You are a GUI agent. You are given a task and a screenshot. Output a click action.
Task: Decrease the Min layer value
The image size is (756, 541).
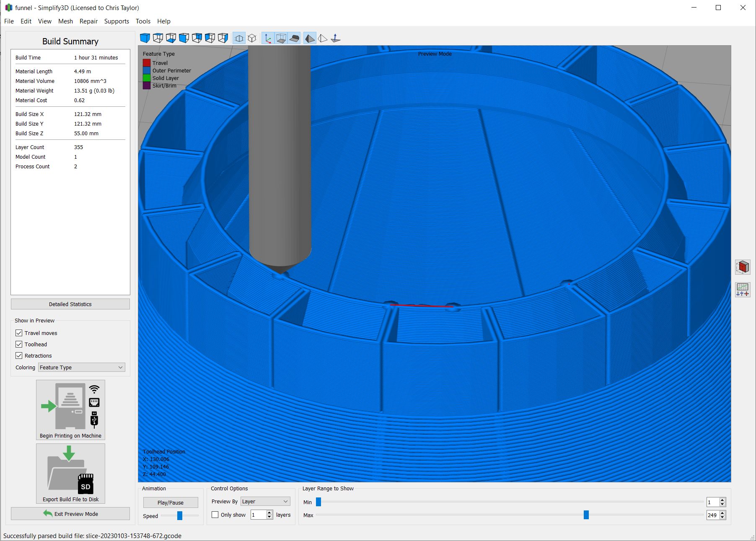click(x=722, y=504)
